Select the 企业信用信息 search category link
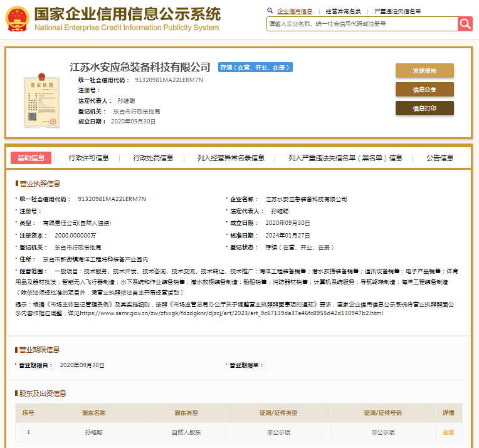This screenshot has height=448, width=479. [295, 11]
